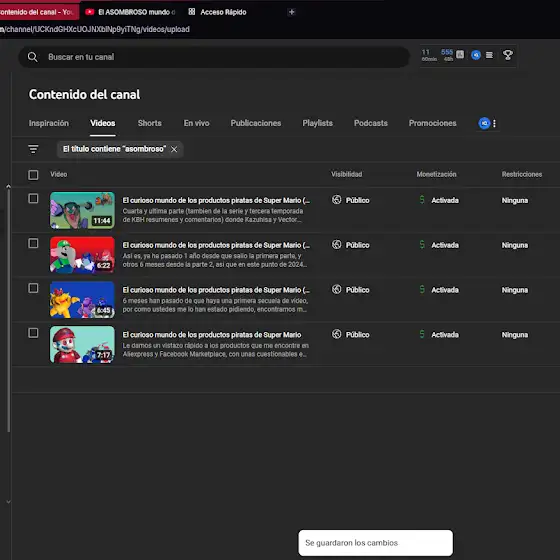Click the Monetización column header
The width and height of the screenshot is (560, 560).
436,174
